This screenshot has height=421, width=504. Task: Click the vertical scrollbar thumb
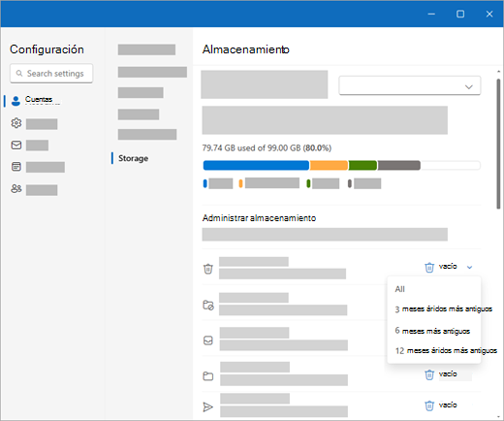coord(498,144)
